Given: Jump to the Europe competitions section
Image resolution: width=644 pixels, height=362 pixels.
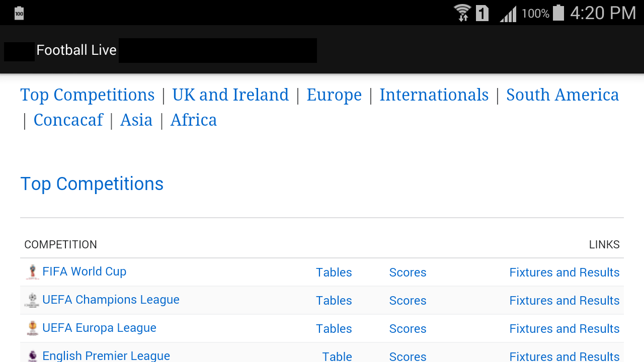Looking at the screenshot, I should tap(334, 95).
